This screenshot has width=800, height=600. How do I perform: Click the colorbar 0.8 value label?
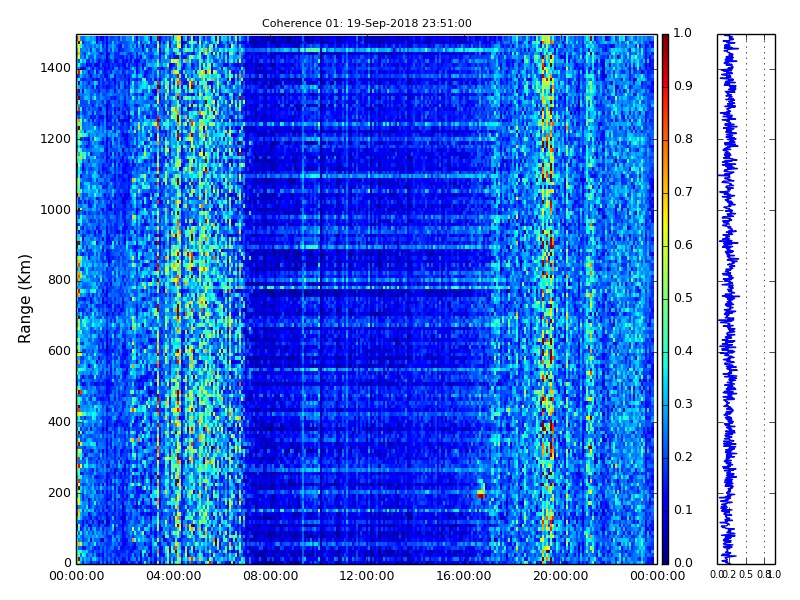tap(683, 139)
